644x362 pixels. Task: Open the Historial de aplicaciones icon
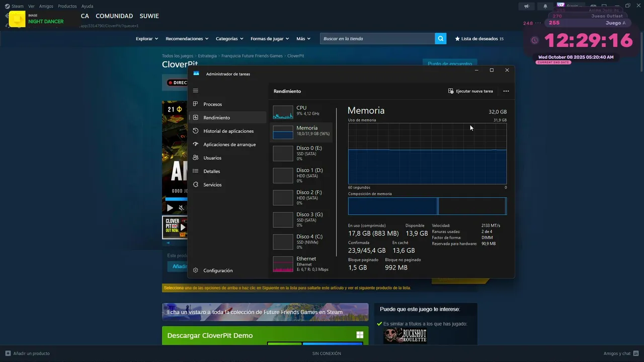(x=196, y=131)
